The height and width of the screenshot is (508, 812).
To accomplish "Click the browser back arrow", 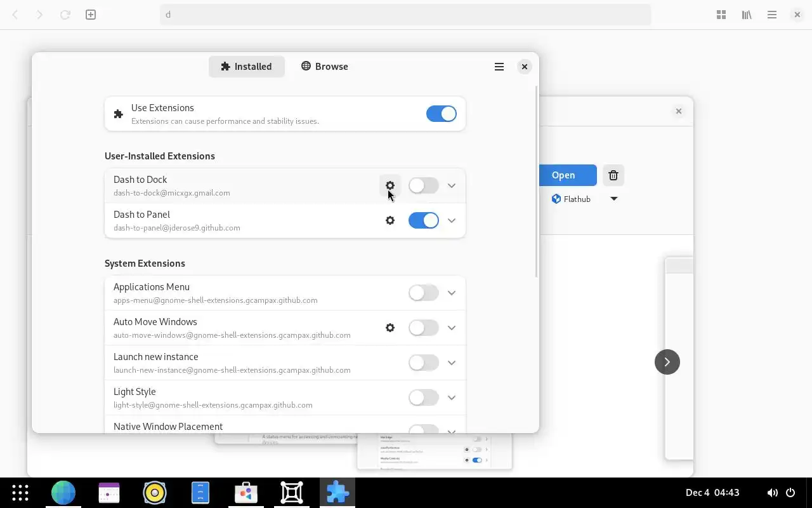I will [x=15, y=15].
